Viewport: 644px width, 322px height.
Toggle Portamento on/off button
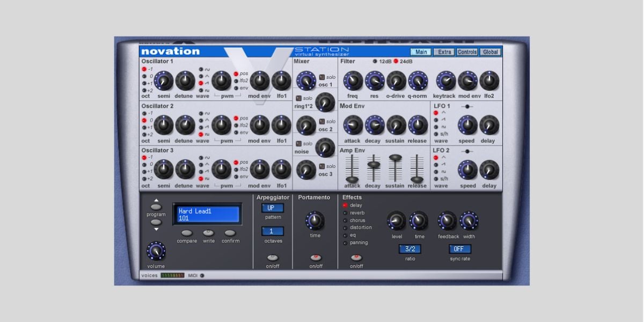click(x=316, y=258)
